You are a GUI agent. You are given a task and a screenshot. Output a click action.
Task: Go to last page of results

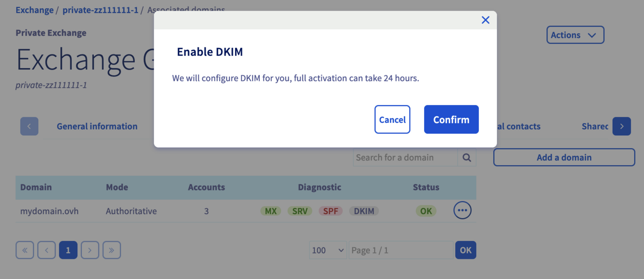coord(112,250)
